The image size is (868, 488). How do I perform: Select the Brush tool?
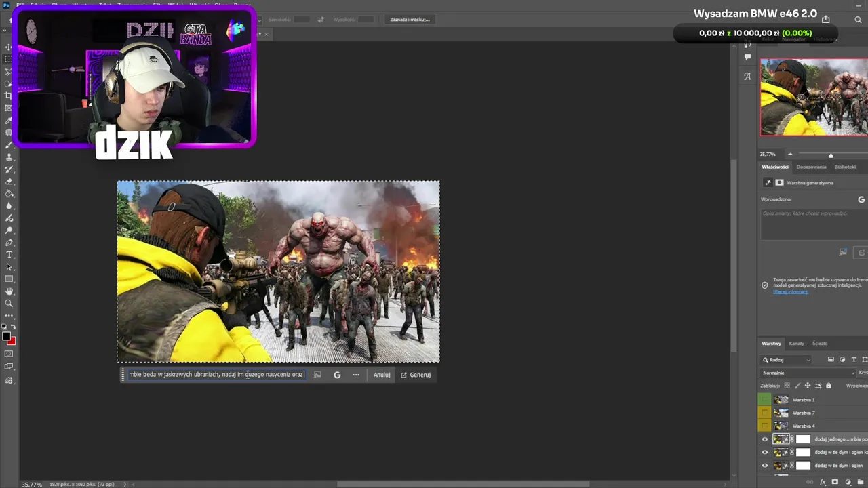tap(9, 144)
